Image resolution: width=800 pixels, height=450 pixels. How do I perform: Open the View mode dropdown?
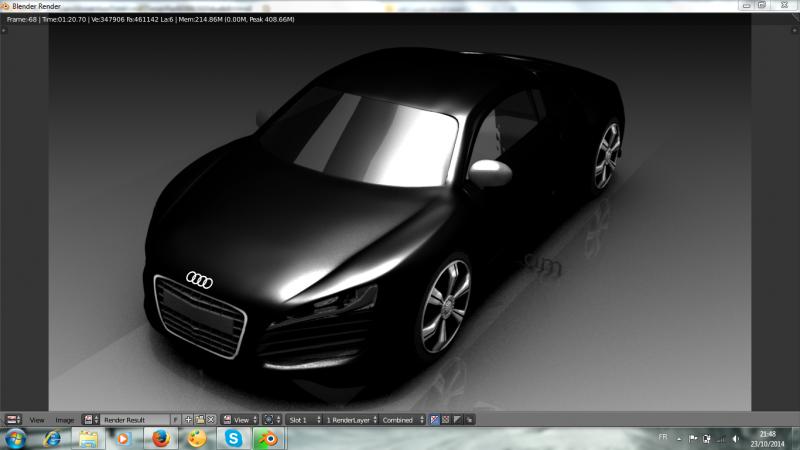pyautogui.click(x=240, y=420)
